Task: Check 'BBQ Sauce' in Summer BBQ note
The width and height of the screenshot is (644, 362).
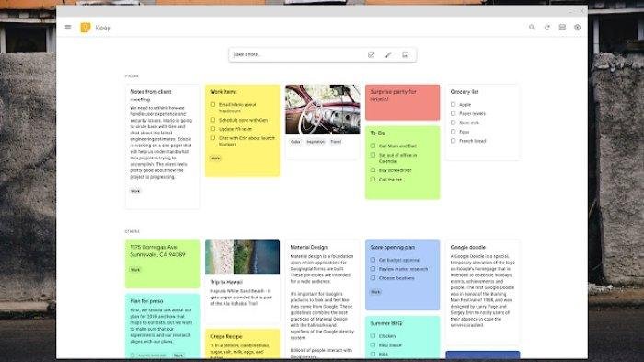Action: [x=373, y=344]
